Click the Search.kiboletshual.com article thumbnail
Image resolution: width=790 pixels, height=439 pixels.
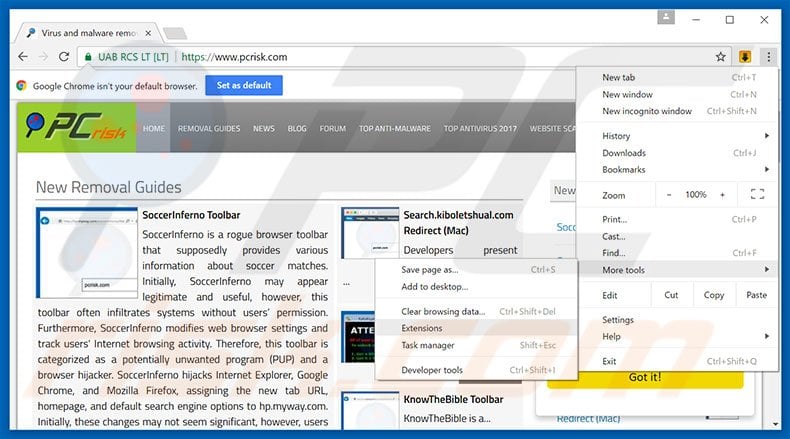click(370, 232)
